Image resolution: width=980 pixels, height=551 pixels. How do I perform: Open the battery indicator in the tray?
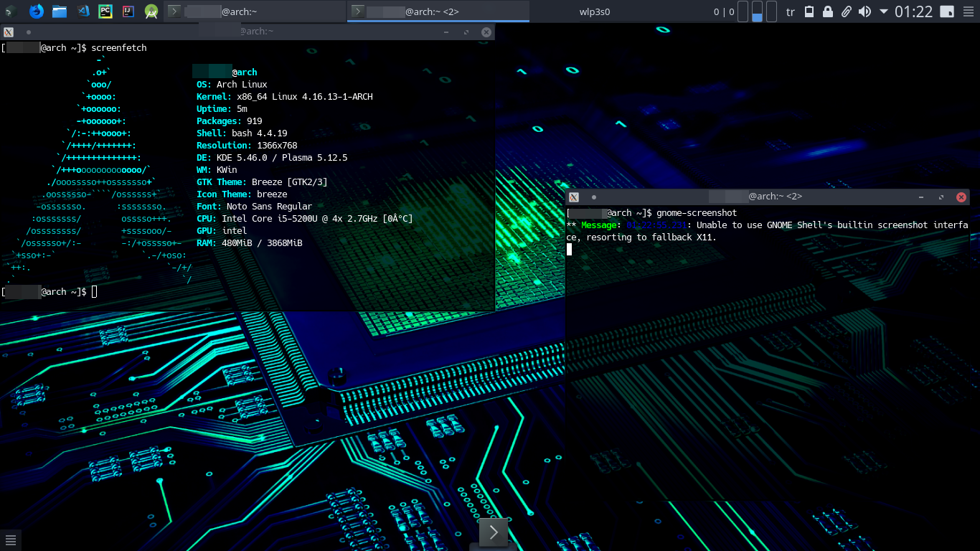pyautogui.click(x=809, y=11)
